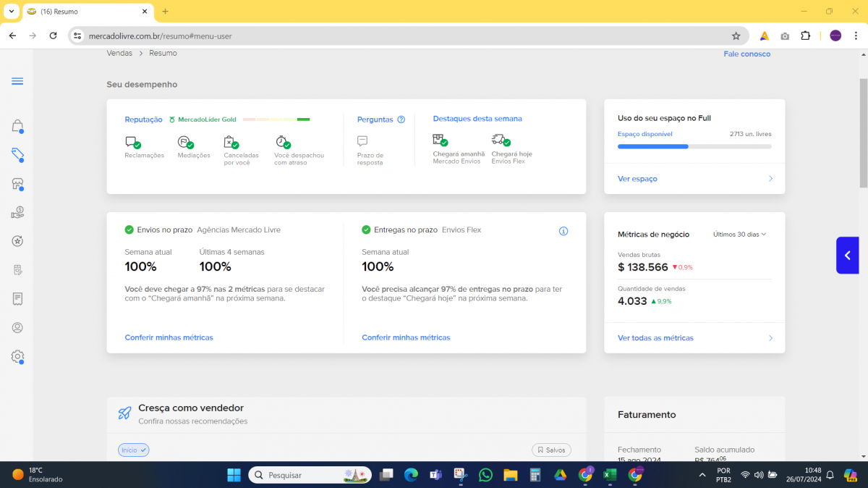Bookmark this page with the star icon
Screen dimensions: 868x488
point(736,35)
